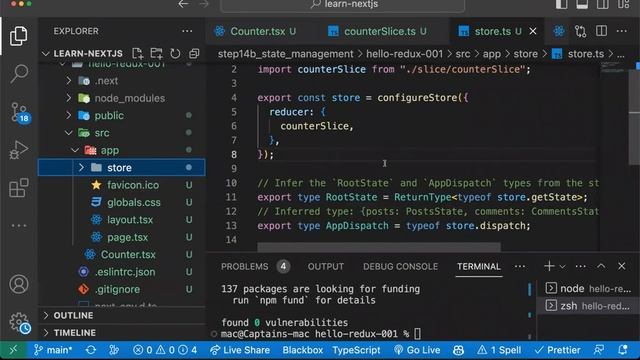Click the Copilot status icon
The width and height of the screenshot is (640, 360).
click(x=458, y=350)
